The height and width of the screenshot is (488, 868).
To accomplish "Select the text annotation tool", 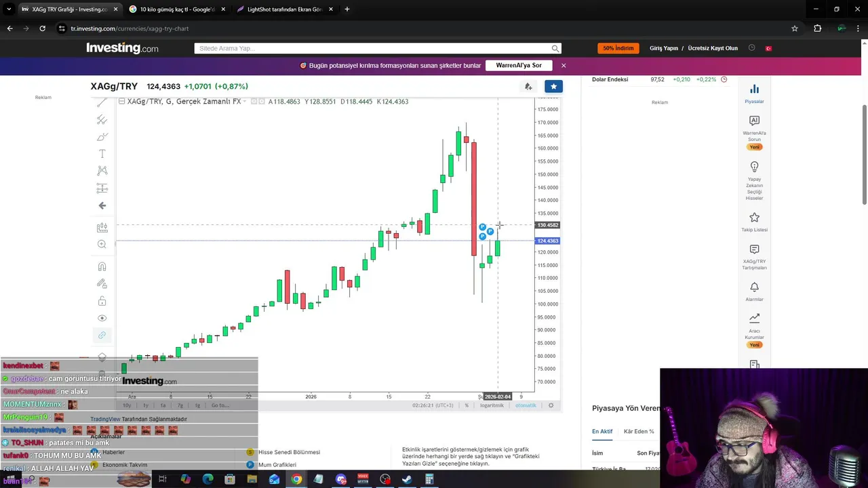I will [102, 154].
